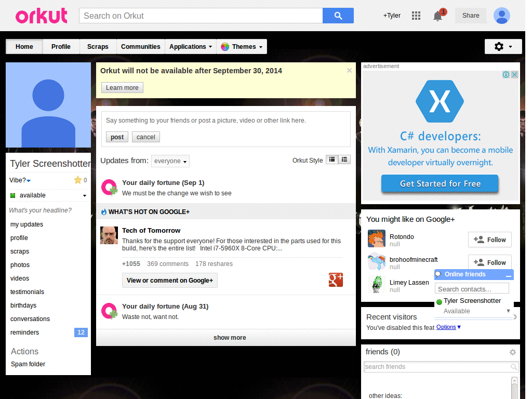Viewport: 532px width, 399px height.
Task: Follow Rotondo on Google+
Action: [x=489, y=240]
